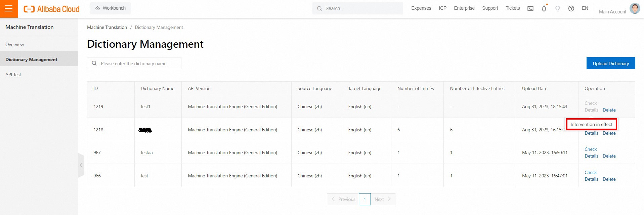Open the help question mark icon
This screenshot has width=644, height=215.
[x=571, y=8]
